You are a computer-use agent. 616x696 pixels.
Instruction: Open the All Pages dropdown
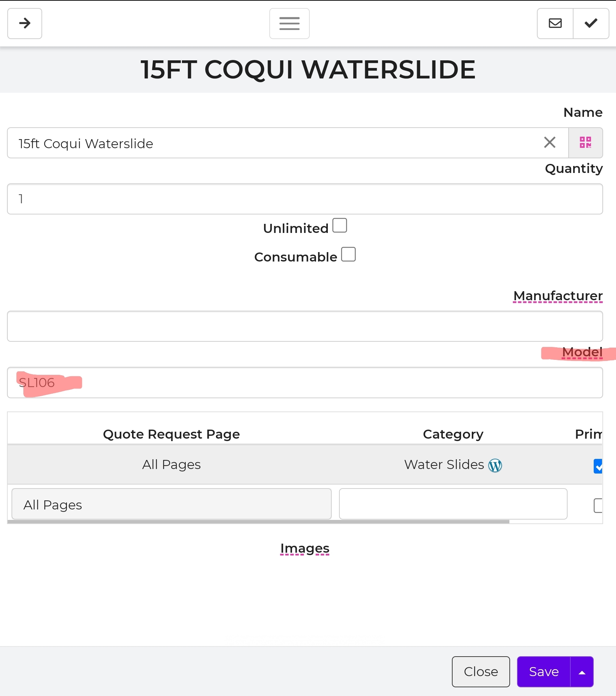tap(171, 504)
